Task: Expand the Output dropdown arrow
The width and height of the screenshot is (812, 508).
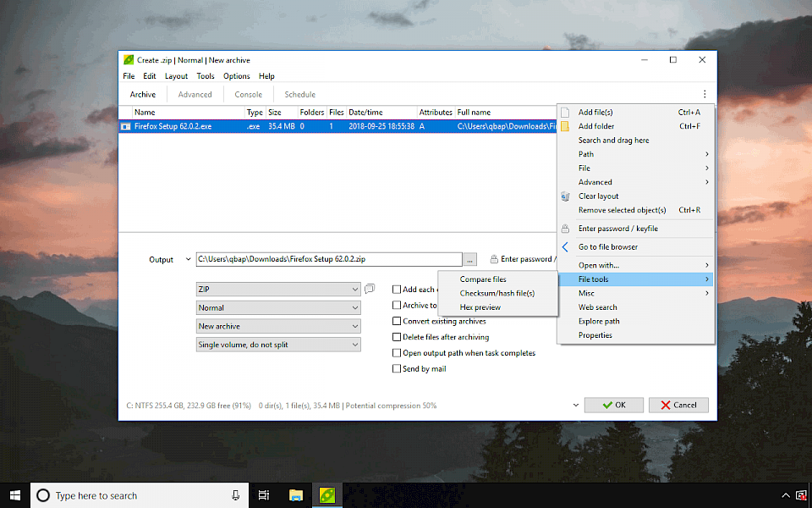Action: [x=188, y=259]
